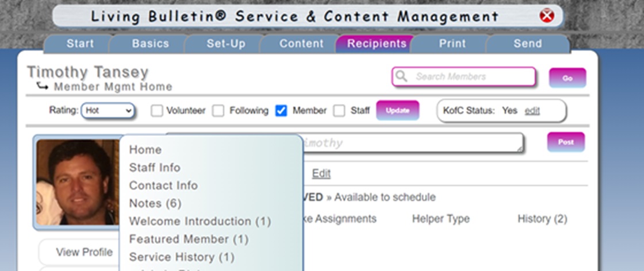The height and width of the screenshot is (271, 644).
Task: Enable the Volunteer checkbox
Action: coord(156,111)
